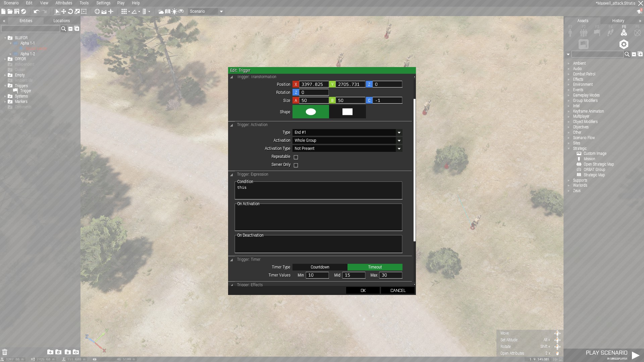Image resolution: width=644 pixels, height=362 pixels.
Task: Enable the Server Only checkbox
Action: (x=296, y=165)
